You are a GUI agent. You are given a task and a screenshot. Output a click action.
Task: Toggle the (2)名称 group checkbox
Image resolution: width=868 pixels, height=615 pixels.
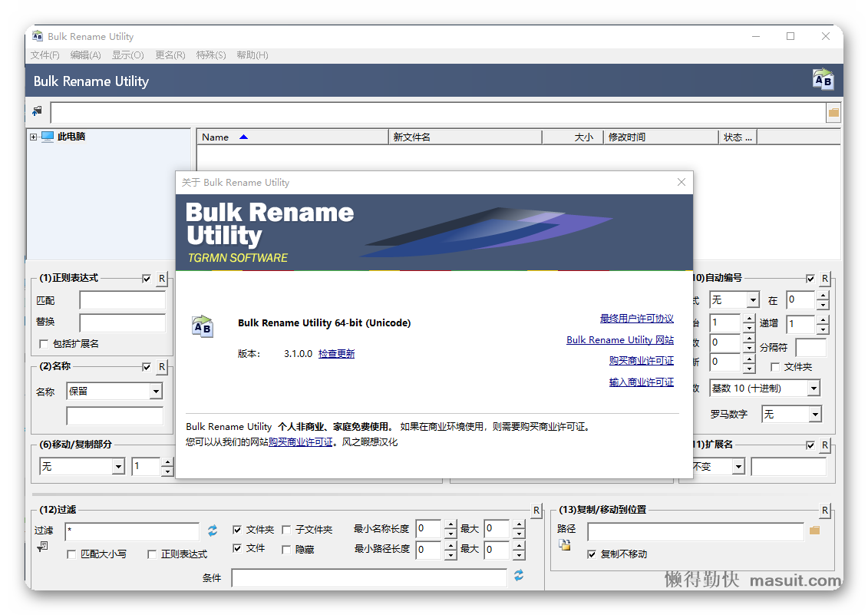147,367
